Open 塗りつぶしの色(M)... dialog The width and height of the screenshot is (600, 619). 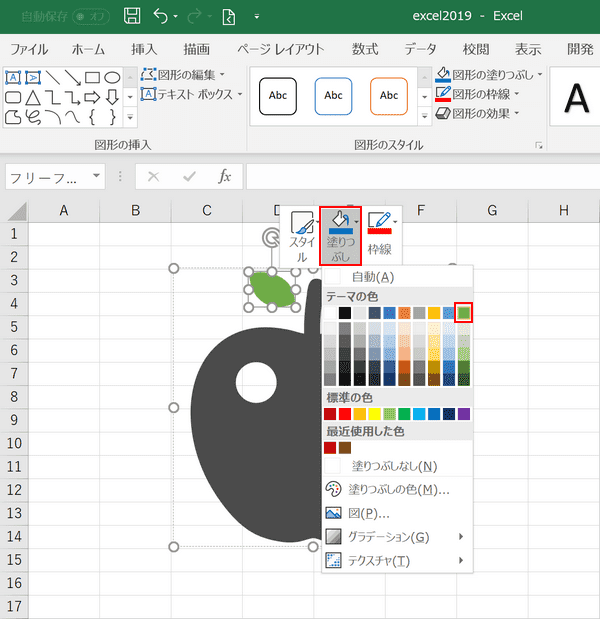pos(398,490)
